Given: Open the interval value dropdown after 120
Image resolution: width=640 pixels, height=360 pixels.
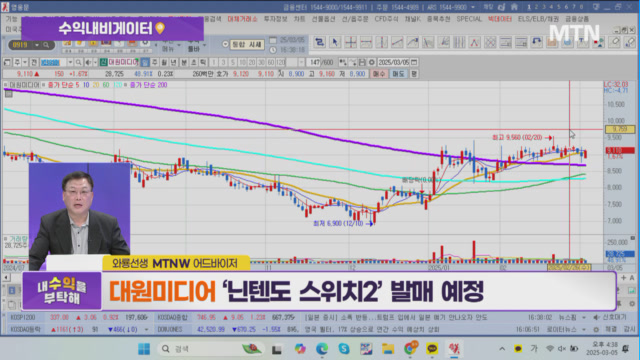Looking at the screenshot, I should (301, 62).
